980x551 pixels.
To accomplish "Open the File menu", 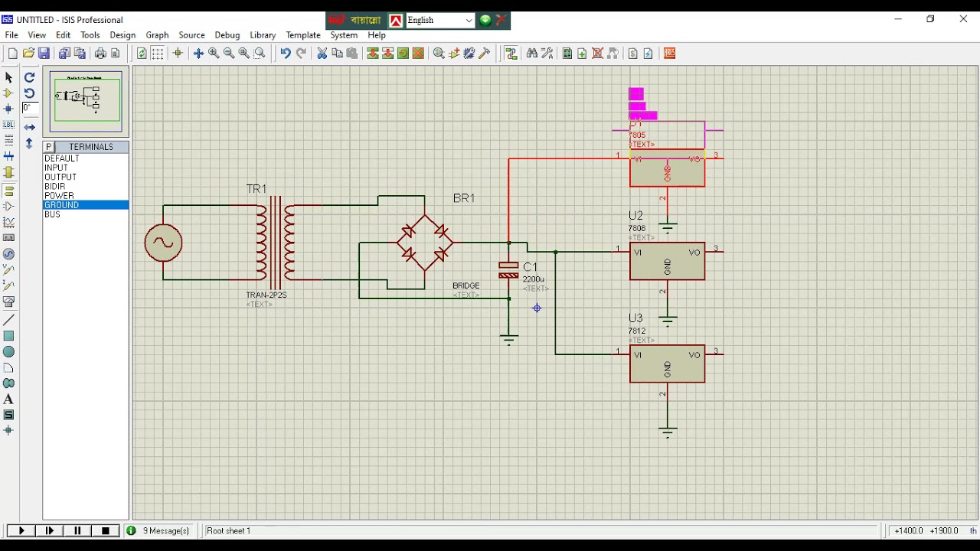I will [x=11, y=35].
